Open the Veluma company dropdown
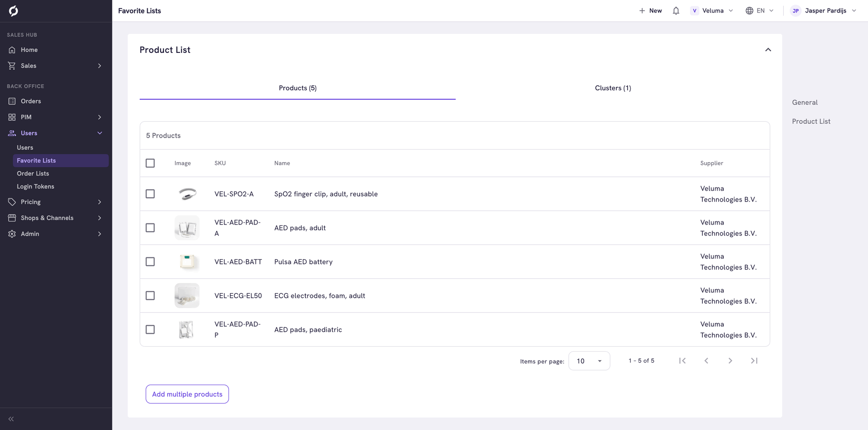Viewport: 868px width, 430px height. 712,10
